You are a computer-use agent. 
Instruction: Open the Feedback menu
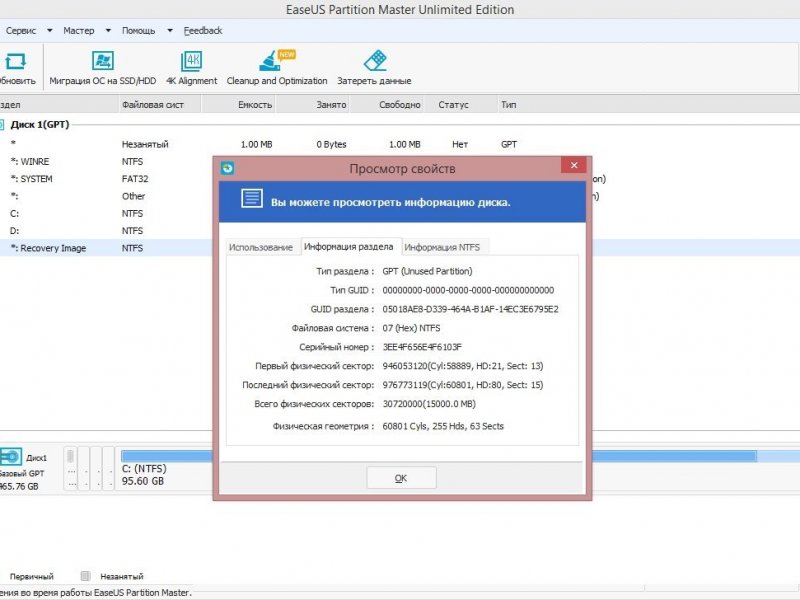pyautogui.click(x=203, y=31)
